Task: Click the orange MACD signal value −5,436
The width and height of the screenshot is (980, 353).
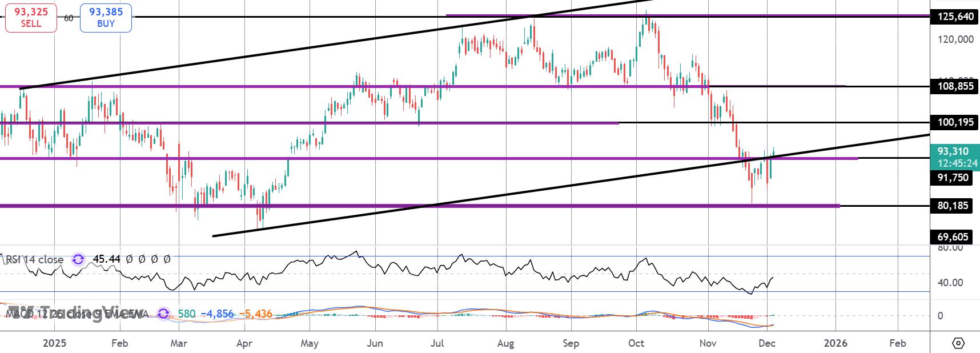Action: pyautogui.click(x=256, y=314)
